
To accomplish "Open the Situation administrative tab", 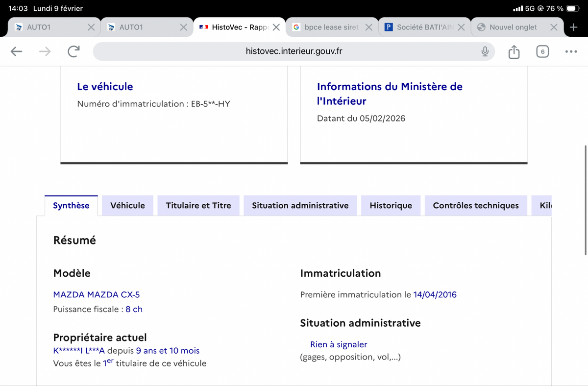I will point(300,206).
